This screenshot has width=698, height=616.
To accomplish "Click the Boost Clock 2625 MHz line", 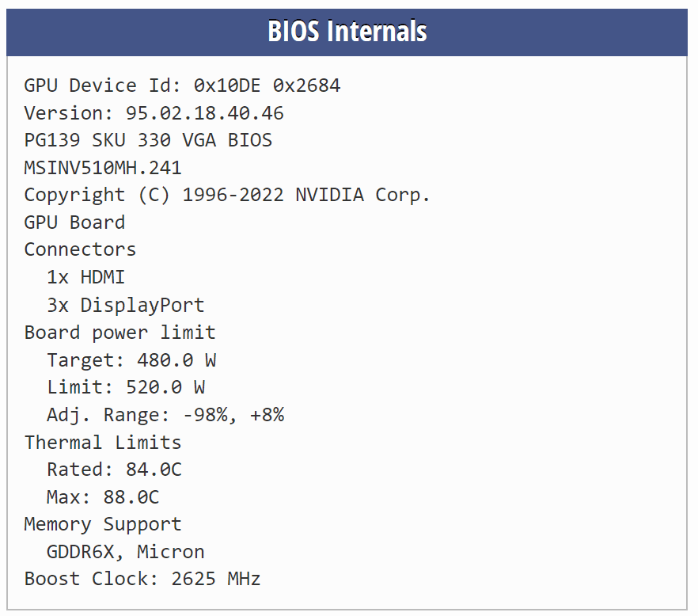I will tap(142, 579).
